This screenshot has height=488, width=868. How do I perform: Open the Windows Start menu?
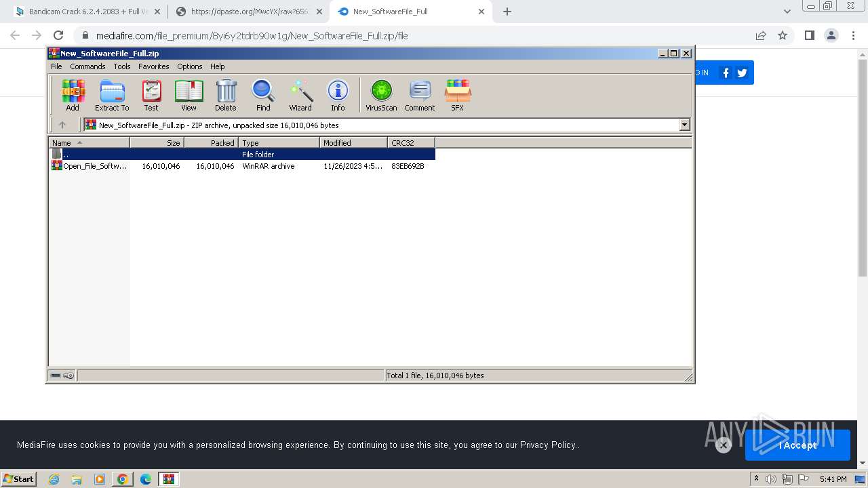[18, 479]
